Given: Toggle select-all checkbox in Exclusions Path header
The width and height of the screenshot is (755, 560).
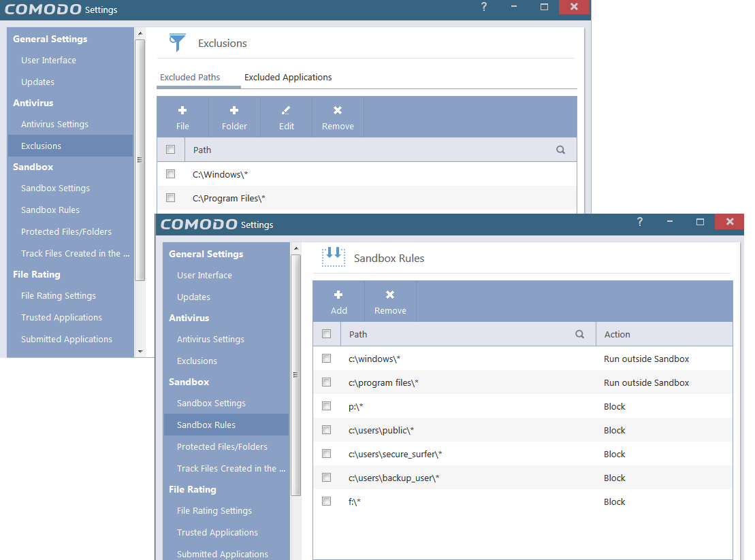Looking at the screenshot, I should 170,149.
